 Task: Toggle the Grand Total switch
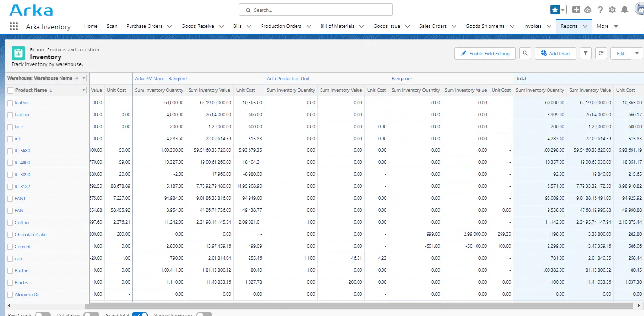(x=140, y=315)
